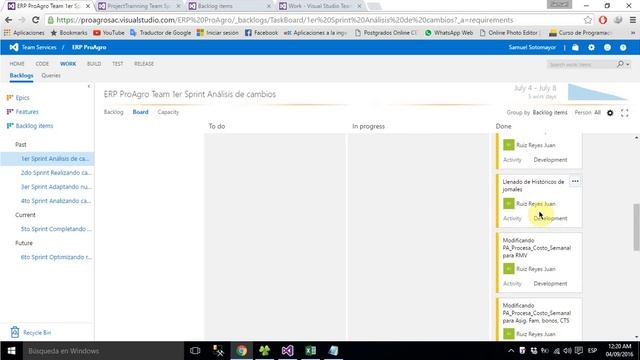
Task: Open the 5to Sprint Completando iteration
Action: point(56,229)
